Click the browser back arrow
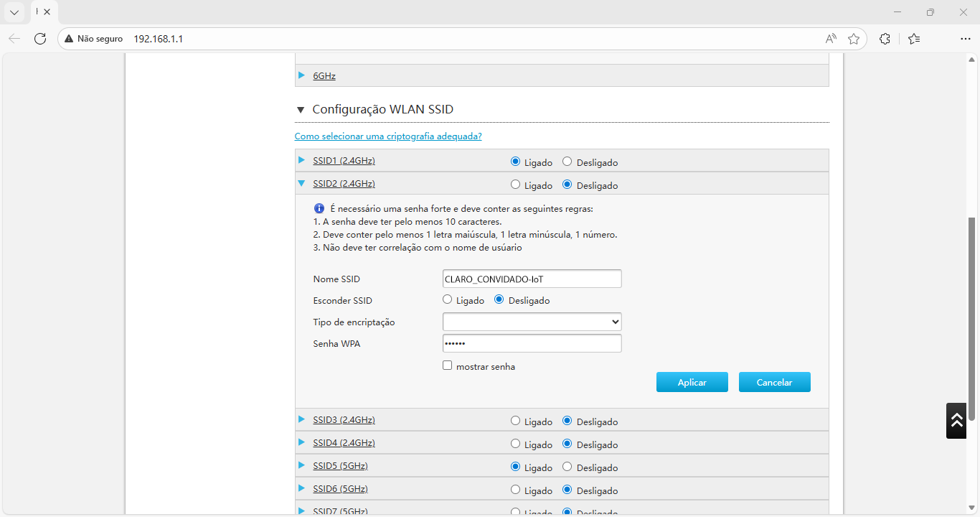Viewport: 980px width, 517px height. point(14,39)
